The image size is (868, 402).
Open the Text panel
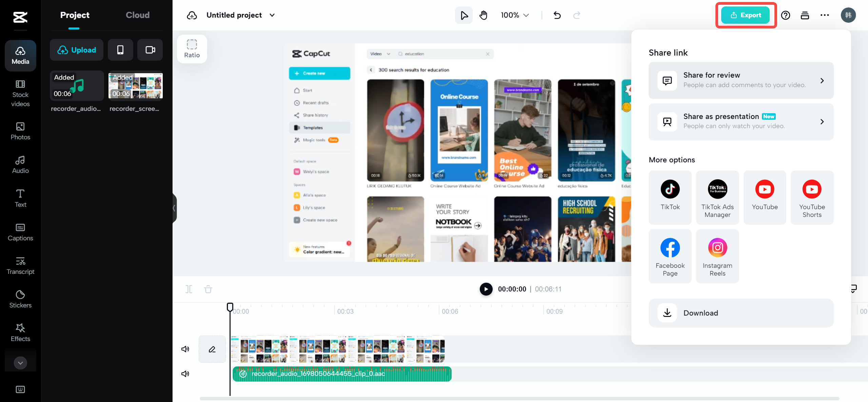pyautogui.click(x=20, y=198)
